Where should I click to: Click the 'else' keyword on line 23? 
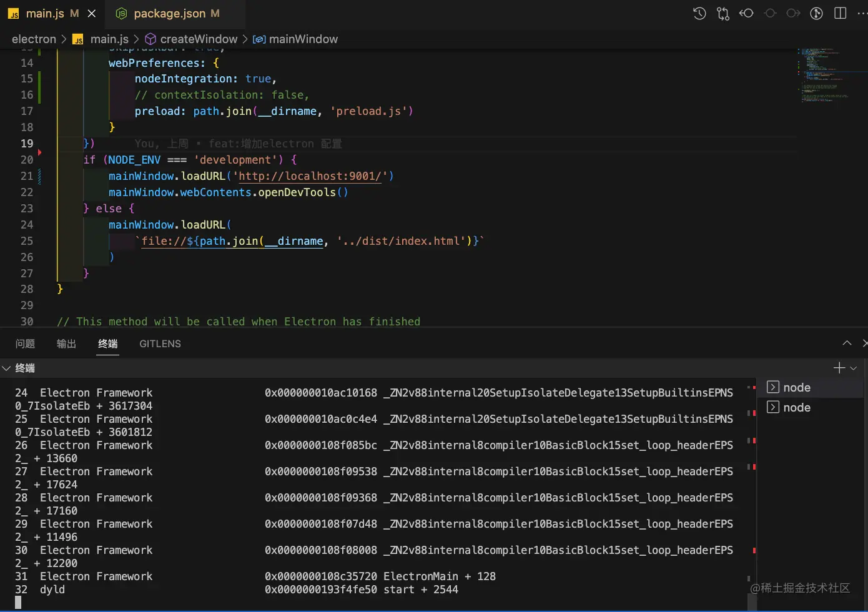pos(109,209)
